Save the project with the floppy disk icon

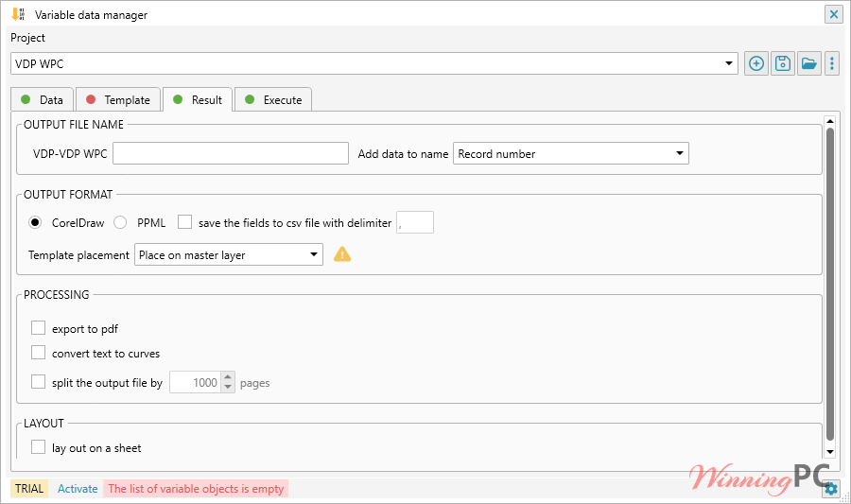pos(783,63)
